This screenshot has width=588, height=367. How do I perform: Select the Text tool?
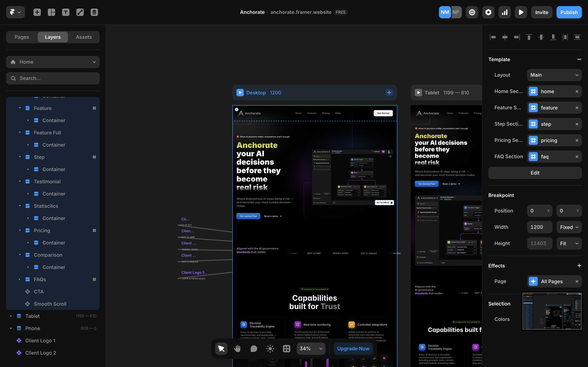click(x=66, y=12)
